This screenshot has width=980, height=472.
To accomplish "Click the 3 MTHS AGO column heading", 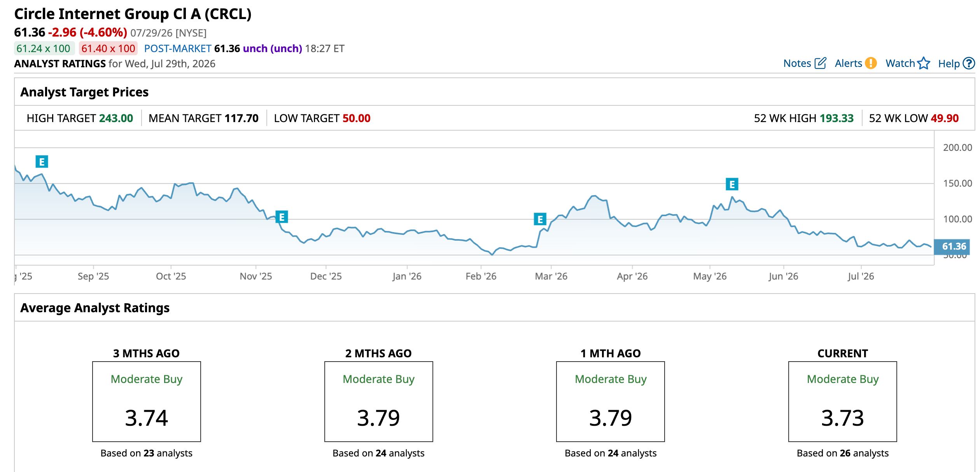I will 146,353.
